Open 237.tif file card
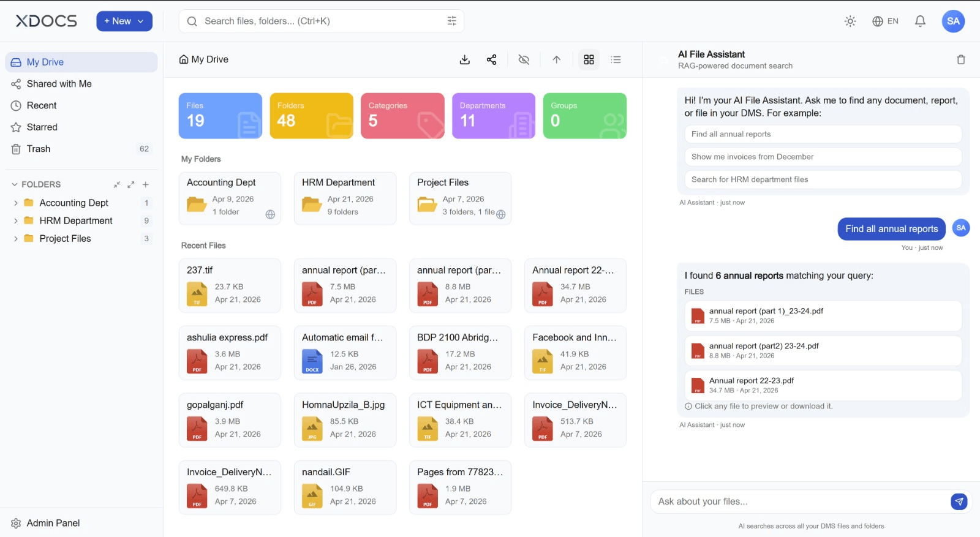The width and height of the screenshot is (980, 537). click(230, 285)
